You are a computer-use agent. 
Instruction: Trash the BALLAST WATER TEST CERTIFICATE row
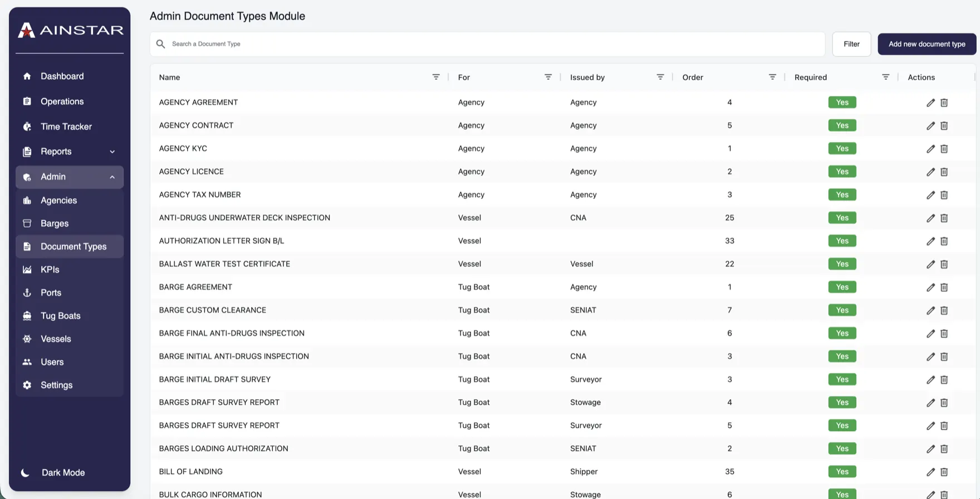tap(944, 265)
